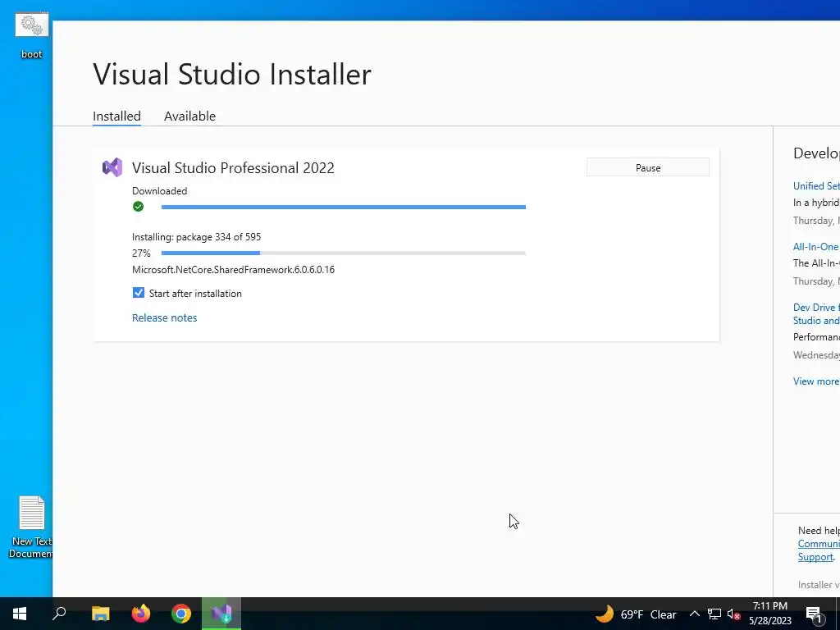Launch Google Chrome from the taskbar
Viewport: 840px width, 630px height.
coord(181,614)
